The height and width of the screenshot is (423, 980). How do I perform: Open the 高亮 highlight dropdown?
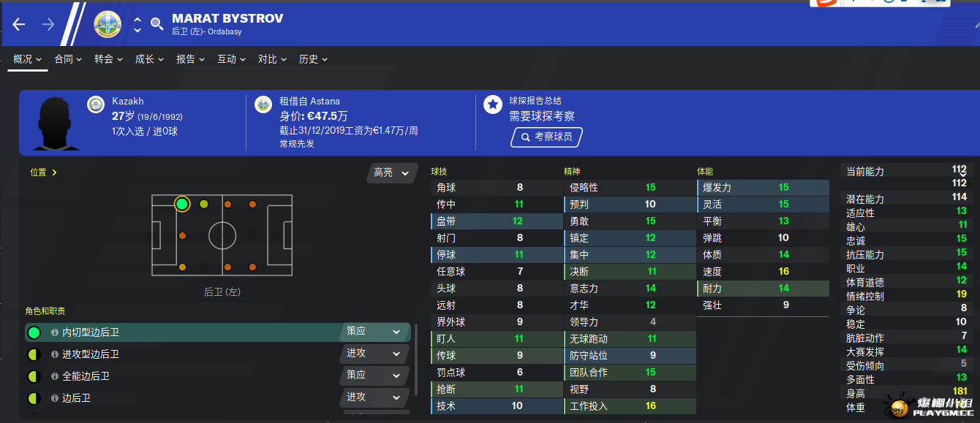coord(391,173)
